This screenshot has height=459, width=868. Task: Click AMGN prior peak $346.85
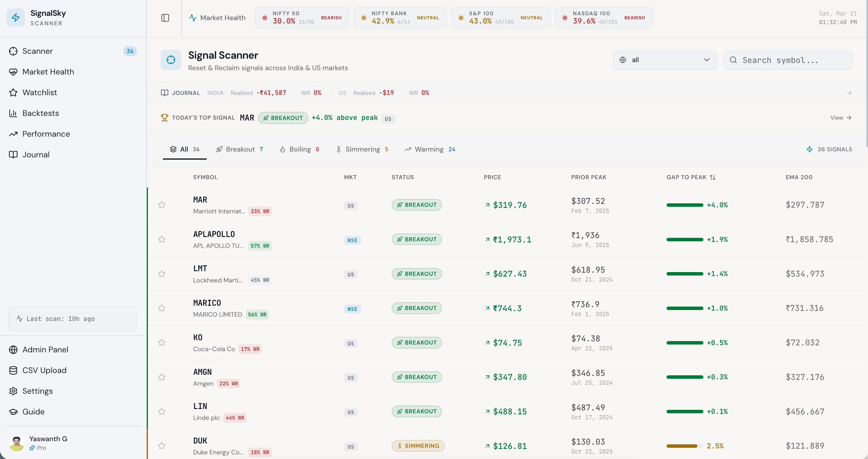click(x=588, y=373)
